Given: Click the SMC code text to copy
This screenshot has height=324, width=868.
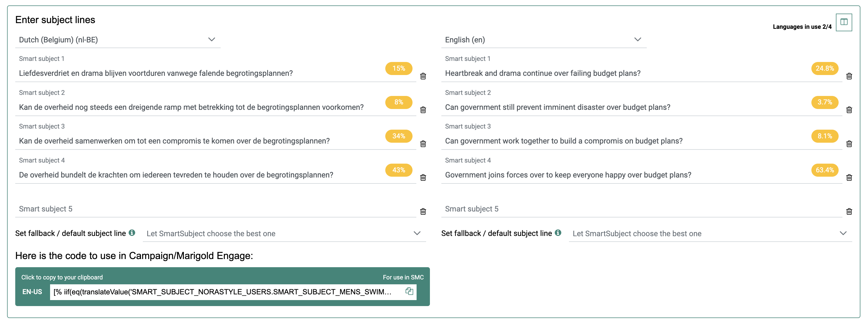Looking at the screenshot, I should [222, 292].
